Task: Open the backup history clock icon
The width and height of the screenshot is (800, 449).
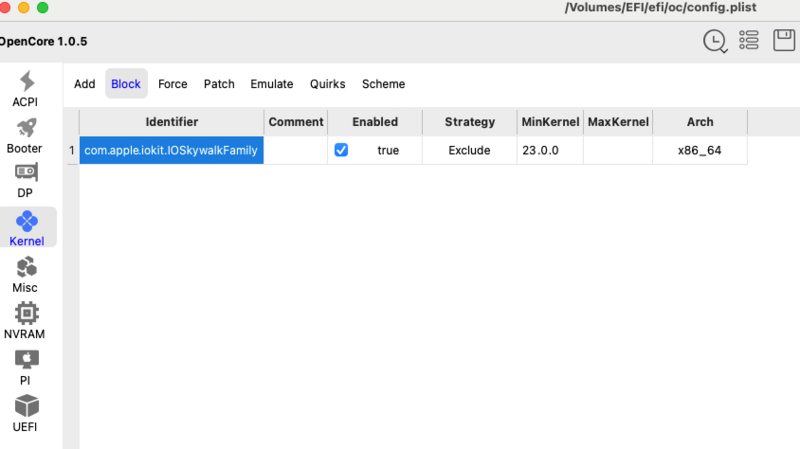Action: (x=715, y=40)
